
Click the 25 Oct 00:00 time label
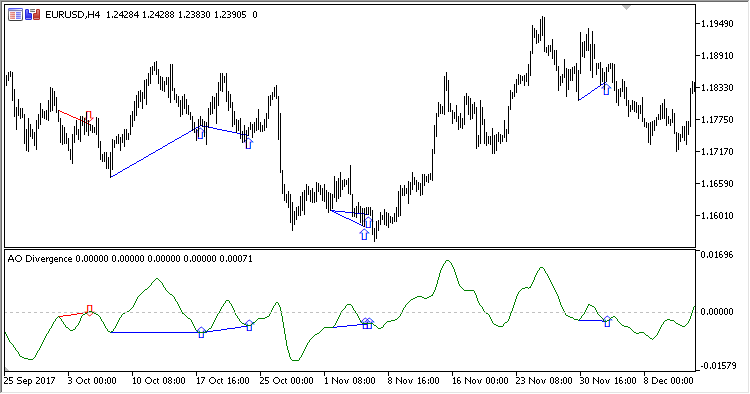click(x=287, y=381)
